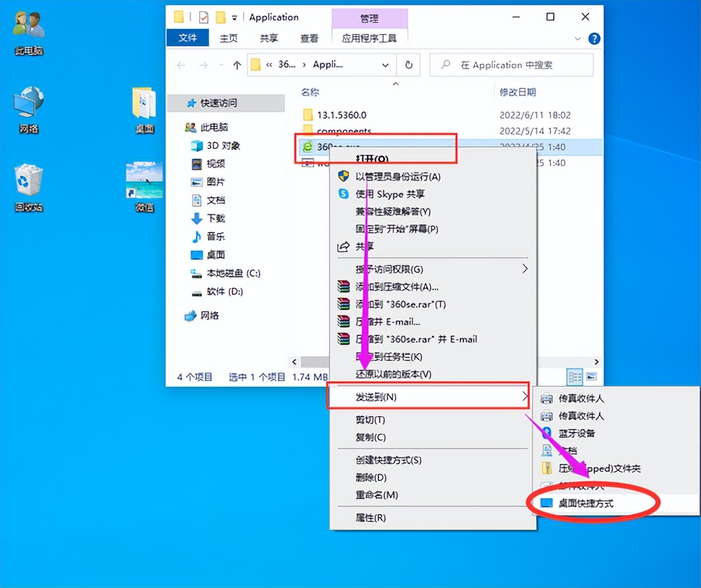Open the address bar dropdown chevron
Image resolution: width=701 pixels, height=588 pixels.
tap(385, 65)
